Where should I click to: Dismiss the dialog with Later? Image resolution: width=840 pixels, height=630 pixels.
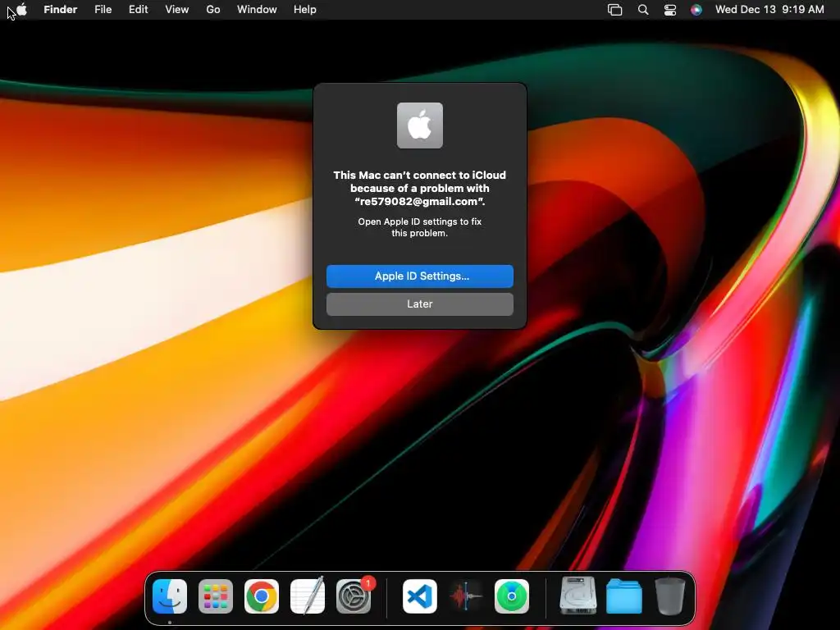[420, 304]
